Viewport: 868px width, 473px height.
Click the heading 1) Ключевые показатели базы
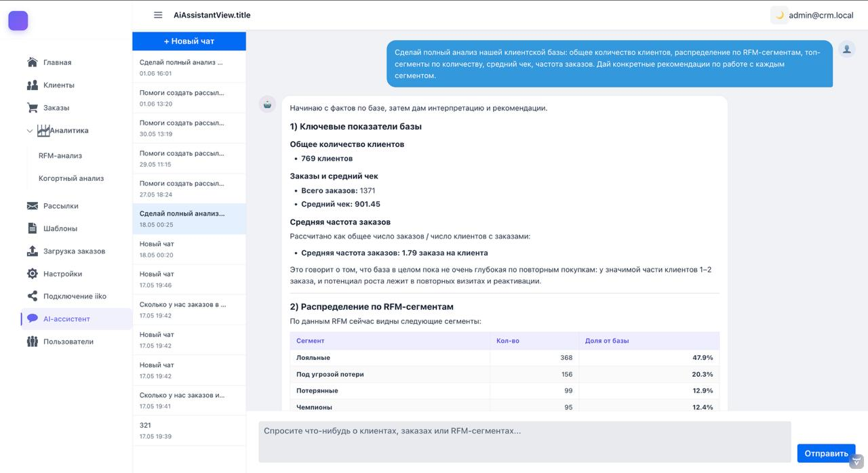pyautogui.click(x=356, y=127)
